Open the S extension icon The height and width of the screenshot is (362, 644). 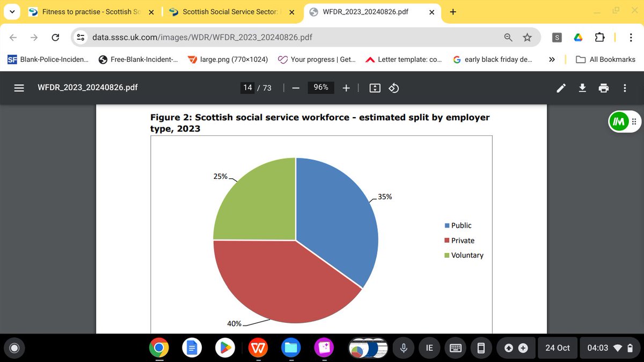click(x=557, y=38)
